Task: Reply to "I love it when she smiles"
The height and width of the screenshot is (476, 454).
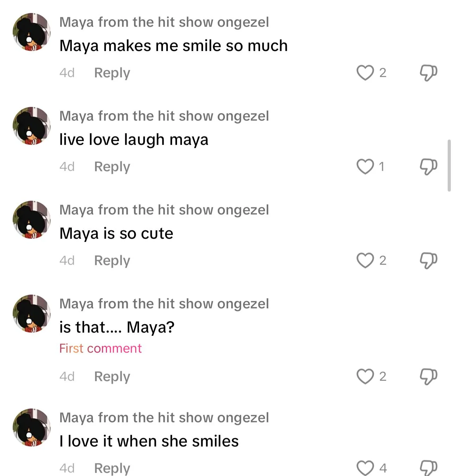Action: coord(112,468)
